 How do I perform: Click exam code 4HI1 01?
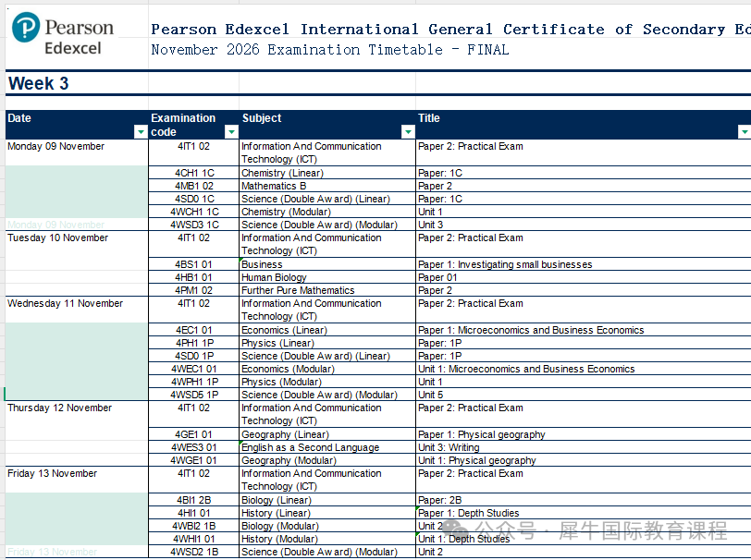click(x=194, y=513)
